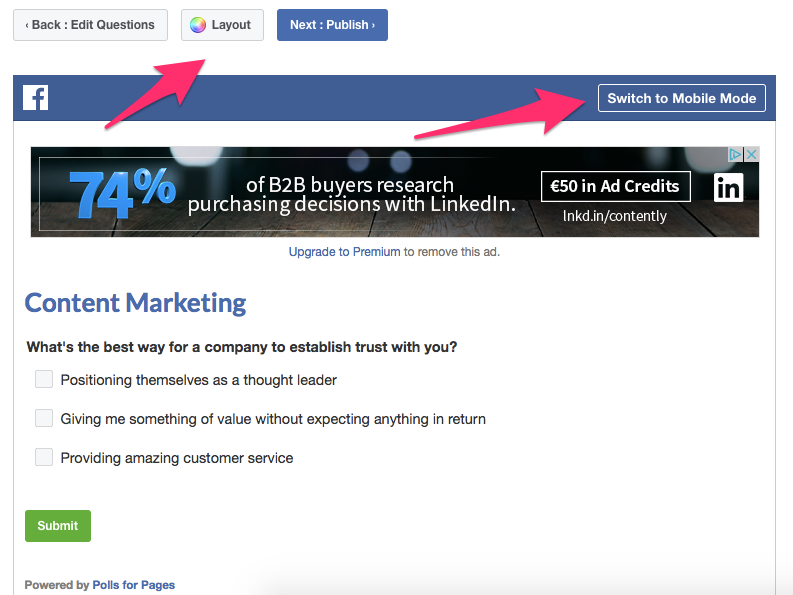Image resolution: width=793 pixels, height=595 pixels.
Task: Click 'of B2B buyers research' ad text
Action: (x=350, y=185)
